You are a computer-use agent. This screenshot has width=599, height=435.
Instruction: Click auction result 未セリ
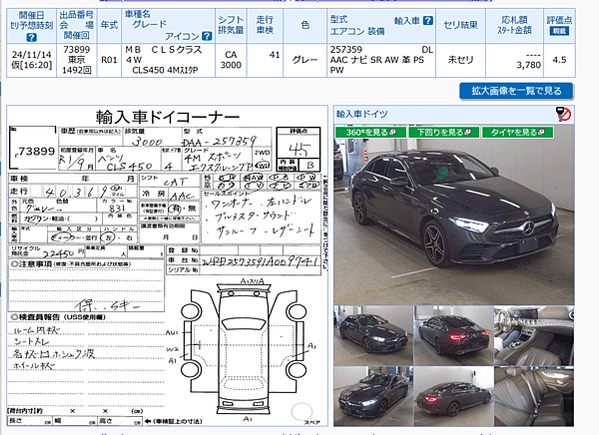(x=460, y=60)
